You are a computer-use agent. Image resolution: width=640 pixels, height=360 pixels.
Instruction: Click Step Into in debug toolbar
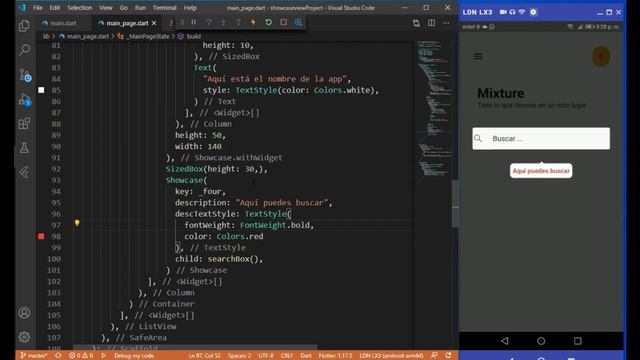223,22
